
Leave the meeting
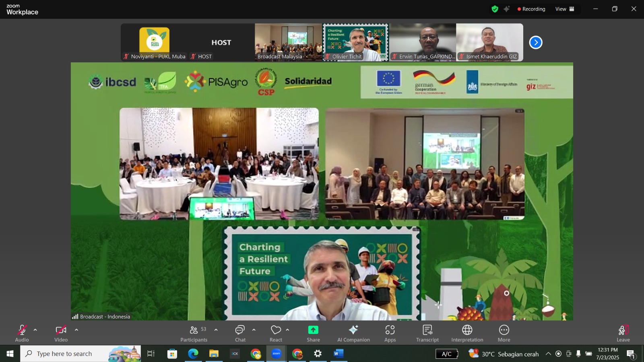[623, 333]
